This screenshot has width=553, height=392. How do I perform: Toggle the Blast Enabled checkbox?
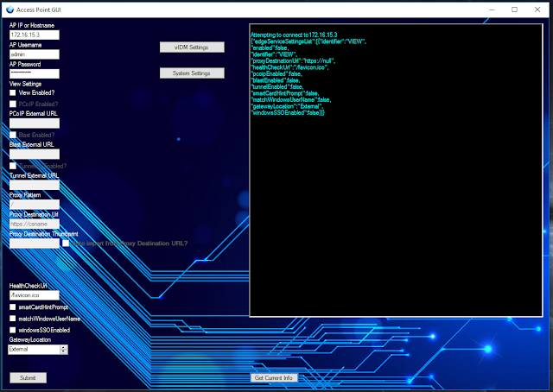[x=13, y=135]
